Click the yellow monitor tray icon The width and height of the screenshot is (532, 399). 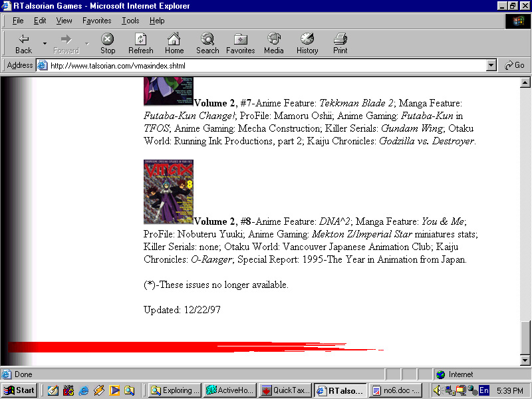461,390
